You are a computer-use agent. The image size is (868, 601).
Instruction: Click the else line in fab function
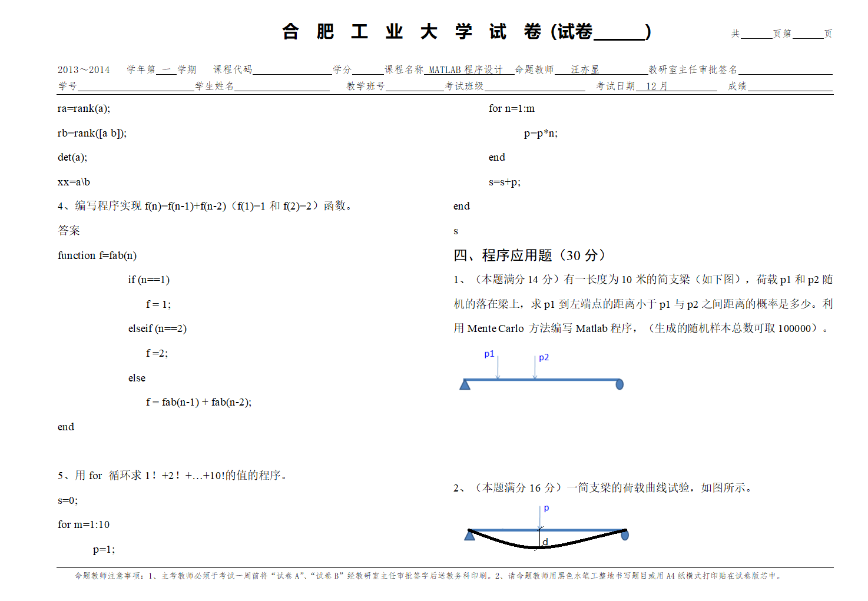[137, 378]
